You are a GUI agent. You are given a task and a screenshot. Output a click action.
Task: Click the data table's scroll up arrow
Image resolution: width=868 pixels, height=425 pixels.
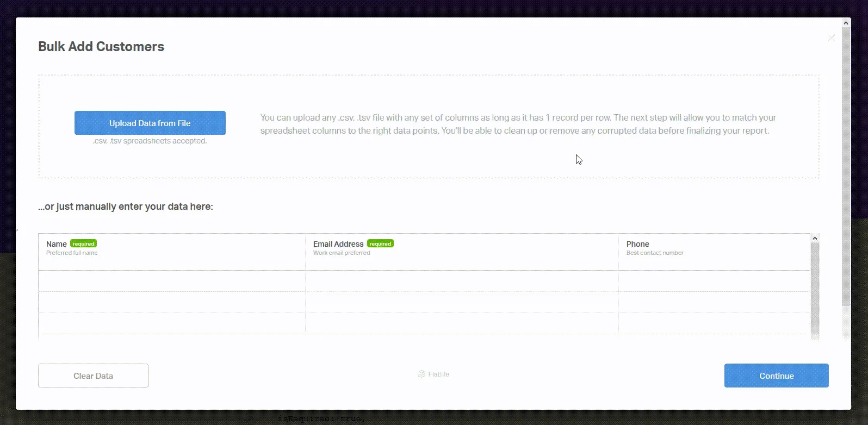click(815, 238)
